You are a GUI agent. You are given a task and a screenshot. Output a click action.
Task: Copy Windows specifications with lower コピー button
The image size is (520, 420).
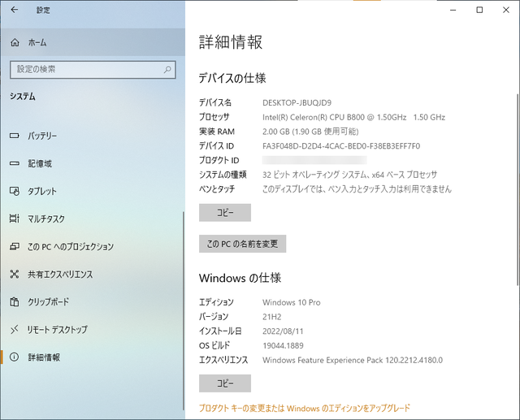[225, 383]
